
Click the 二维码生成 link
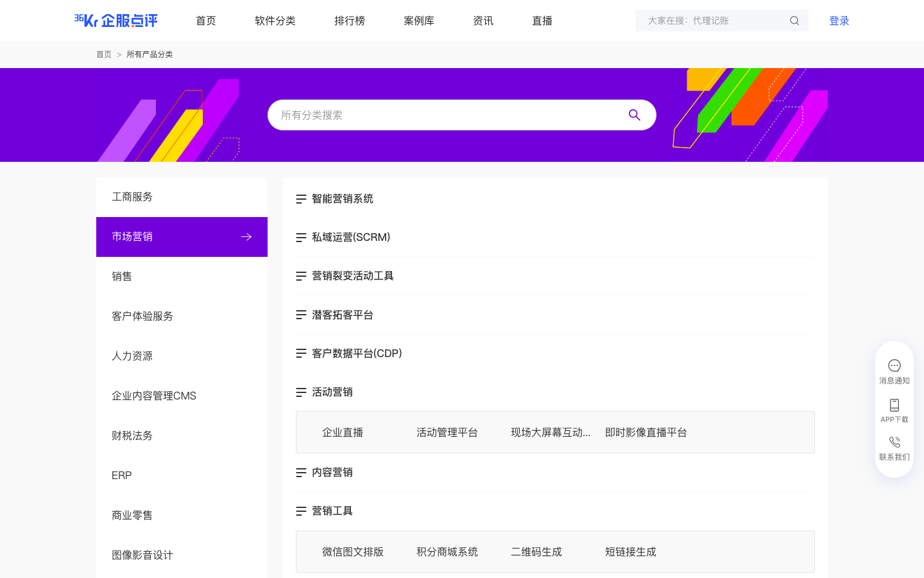(536, 552)
